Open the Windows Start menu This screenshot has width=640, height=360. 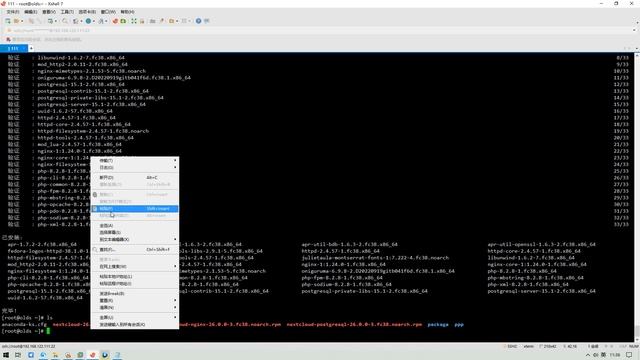6,355
